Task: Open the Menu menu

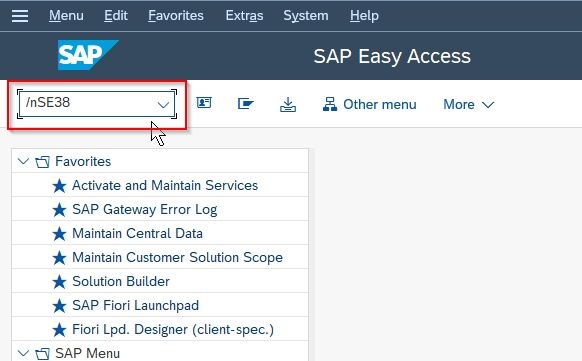Action: click(66, 16)
